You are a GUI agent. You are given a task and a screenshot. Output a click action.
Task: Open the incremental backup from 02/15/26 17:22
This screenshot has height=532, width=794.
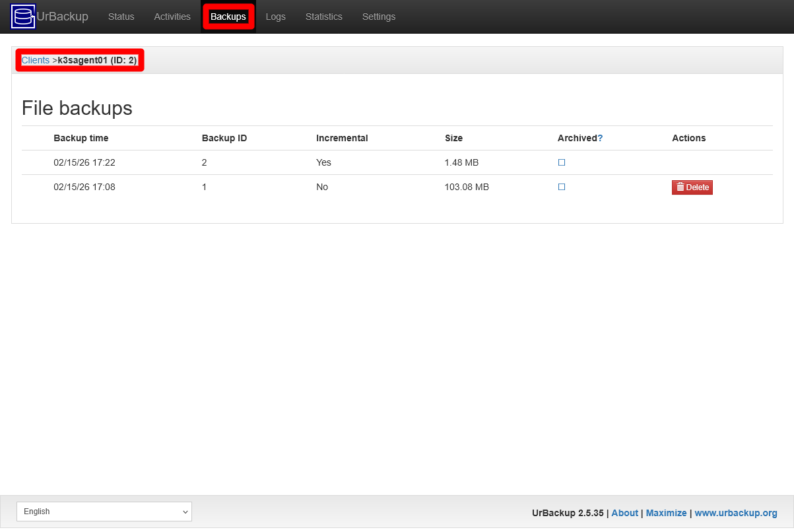84,162
